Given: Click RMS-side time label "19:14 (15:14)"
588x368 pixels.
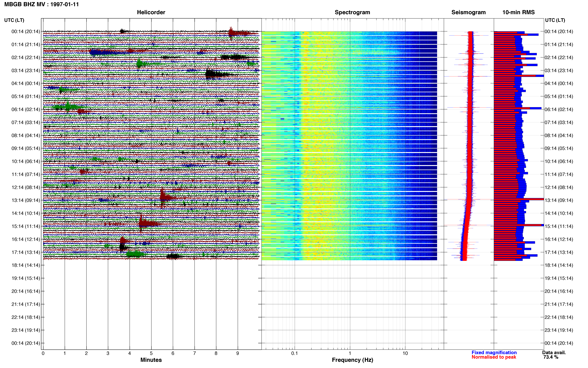Looking at the screenshot, I should coord(559,278).
